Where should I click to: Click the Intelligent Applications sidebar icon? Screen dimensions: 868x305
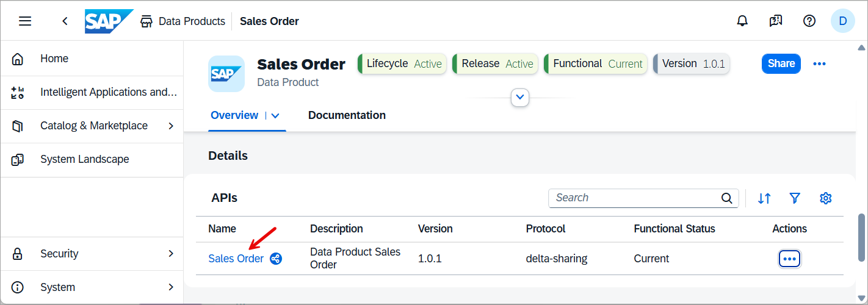pyautogui.click(x=18, y=93)
